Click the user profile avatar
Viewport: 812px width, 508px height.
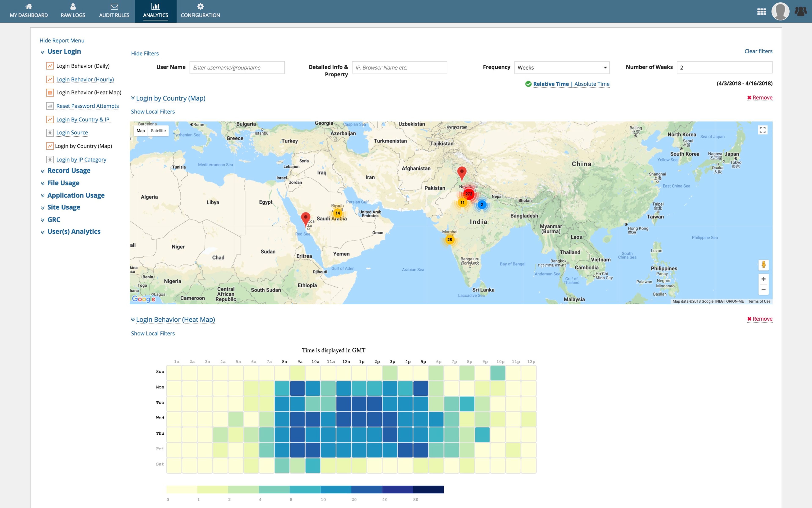[780, 11]
